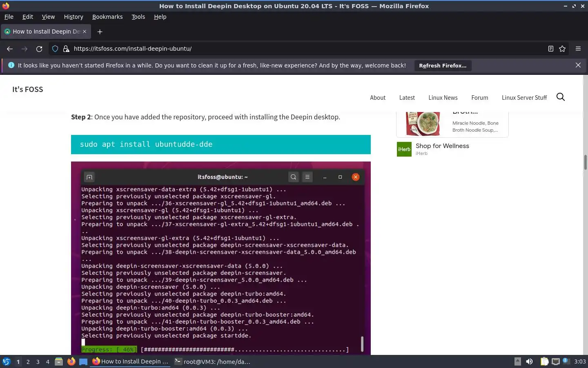The height and width of the screenshot is (368, 588).
Task: Open the Edit menu
Action: pyautogui.click(x=28, y=17)
